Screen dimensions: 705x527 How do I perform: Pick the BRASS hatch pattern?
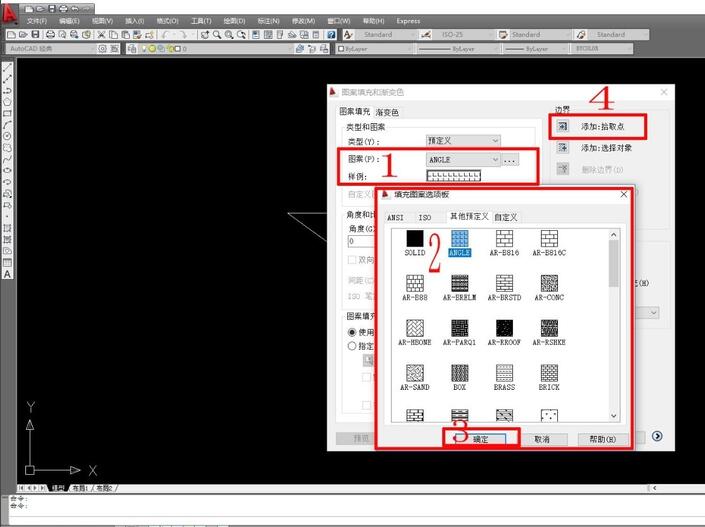pos(504,373)
